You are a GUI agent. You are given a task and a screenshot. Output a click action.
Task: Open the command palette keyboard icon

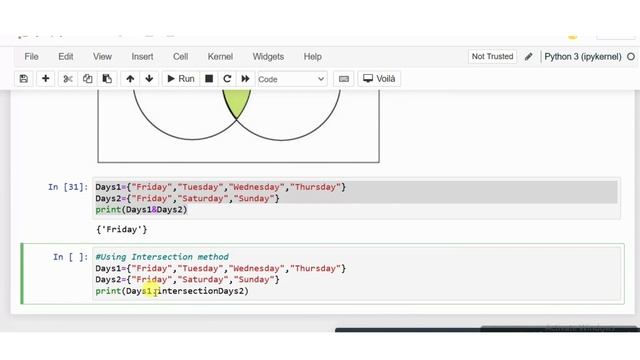point(344,79)
